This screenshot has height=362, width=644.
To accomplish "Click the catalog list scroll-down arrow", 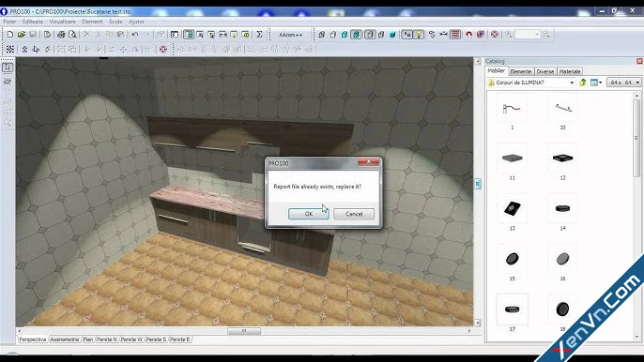I will (x=636, y=337).
